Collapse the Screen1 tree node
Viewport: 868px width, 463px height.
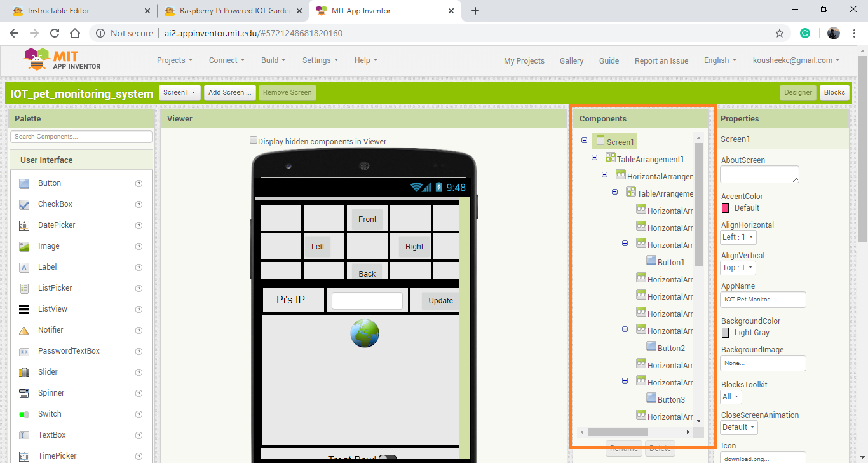click(x=584, y=141)
